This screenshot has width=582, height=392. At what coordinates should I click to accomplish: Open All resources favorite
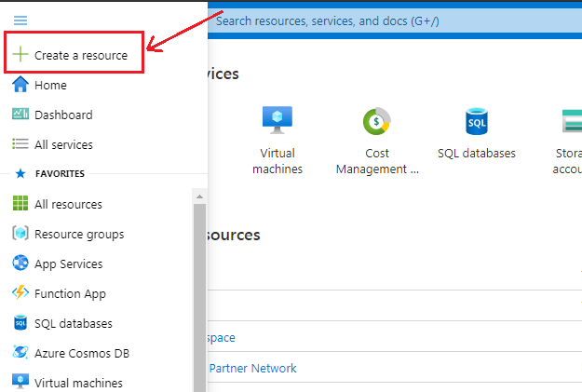click(x=68, y=204)
